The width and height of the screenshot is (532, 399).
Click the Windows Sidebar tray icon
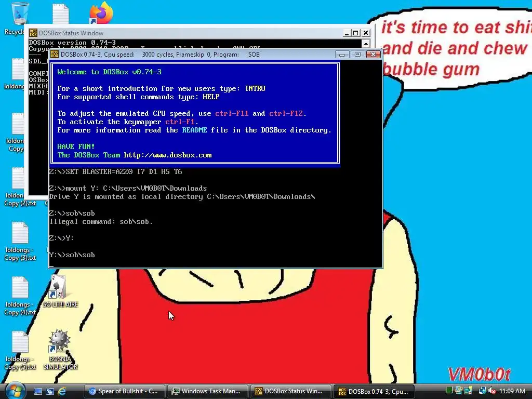click(x=468, y=391)
